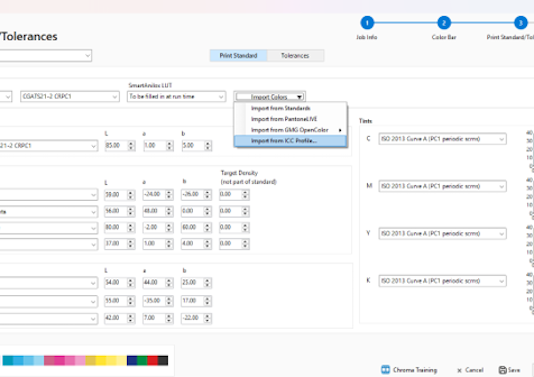Click the b field showing 60.00
This screenshot has height=377, width=534.
[x=192, y=227]
